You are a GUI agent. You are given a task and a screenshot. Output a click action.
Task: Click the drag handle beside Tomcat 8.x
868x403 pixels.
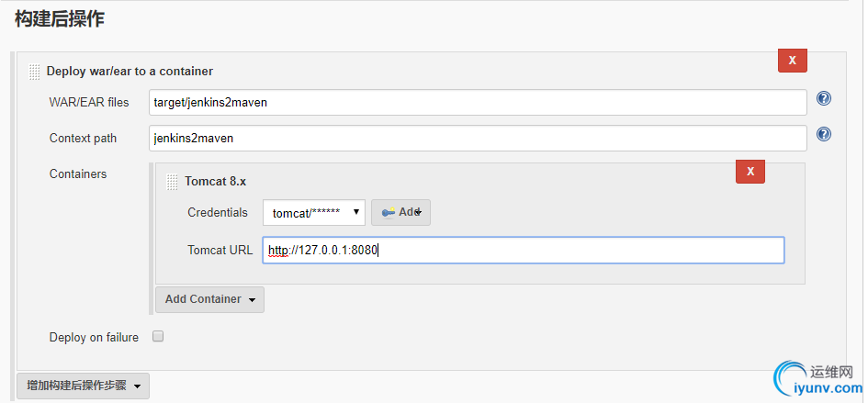(x=173, y=181)
